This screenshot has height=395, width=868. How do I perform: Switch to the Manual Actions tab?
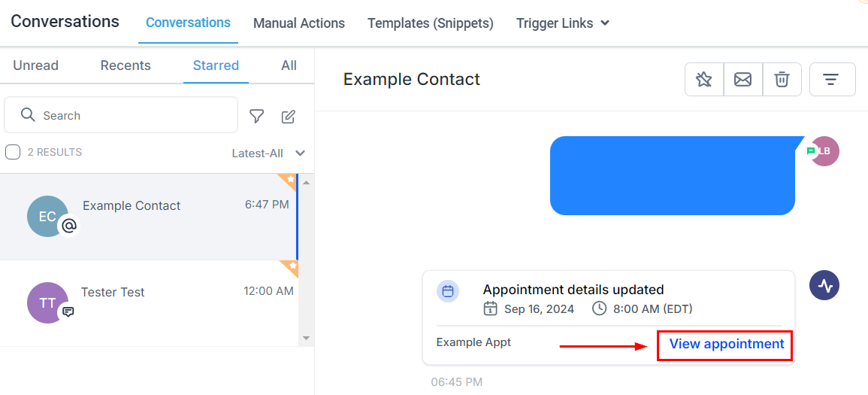pos(299,23)
